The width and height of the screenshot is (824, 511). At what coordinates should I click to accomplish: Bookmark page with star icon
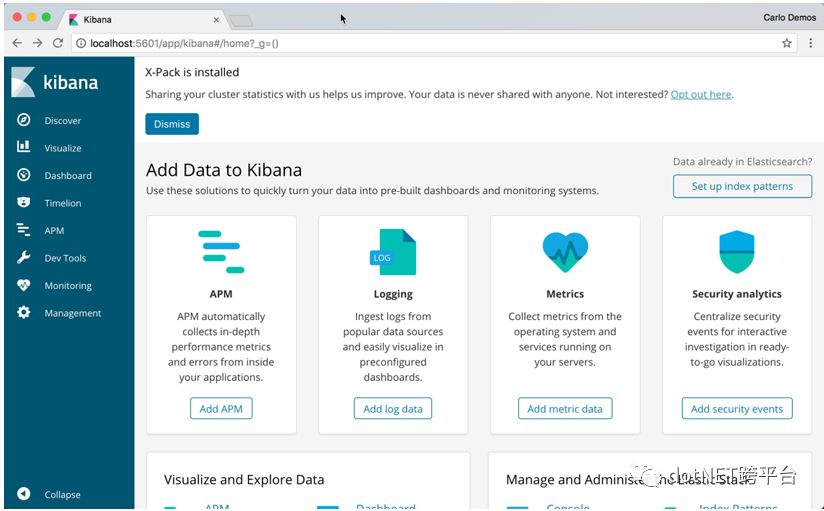click(x=787, y=43)
